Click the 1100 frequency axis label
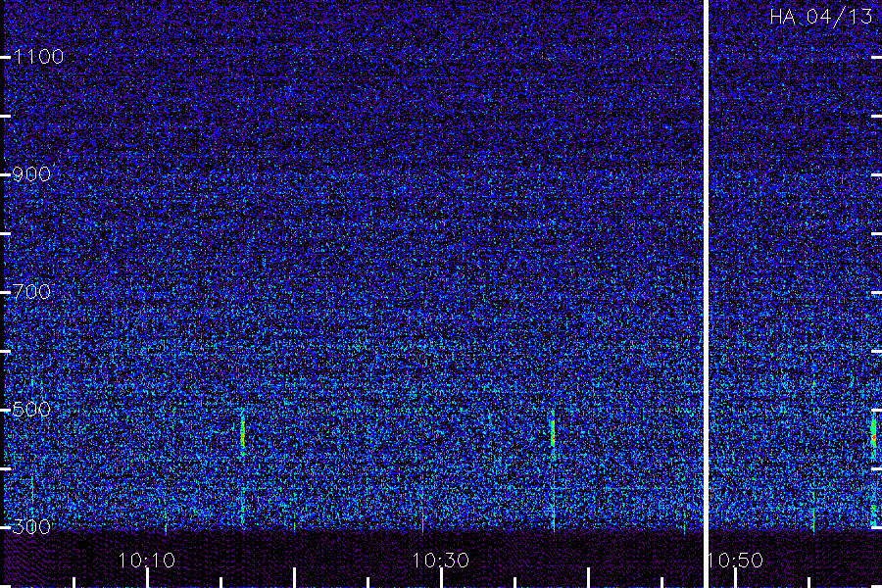This screenshot has height=588, width=882. [x=38, y=57]
